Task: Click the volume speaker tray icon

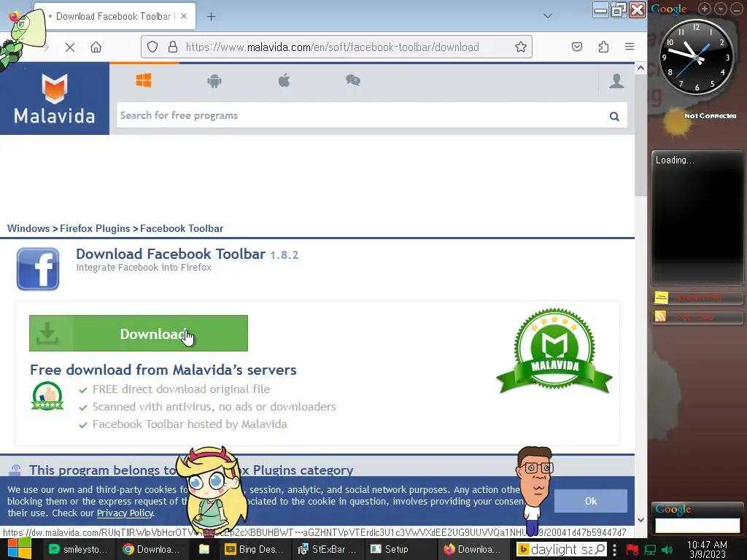Action: pos(667,550)
